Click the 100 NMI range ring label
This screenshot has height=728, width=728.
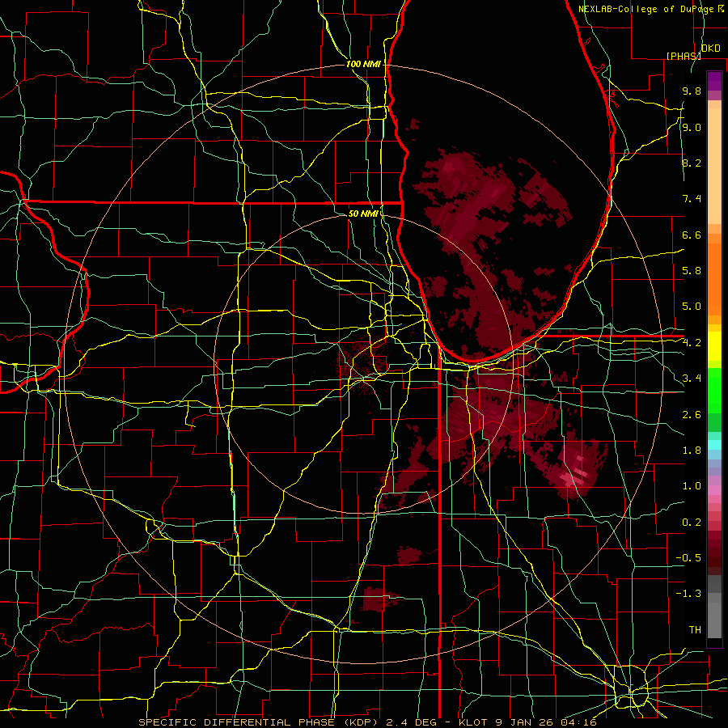coord(363,64)
